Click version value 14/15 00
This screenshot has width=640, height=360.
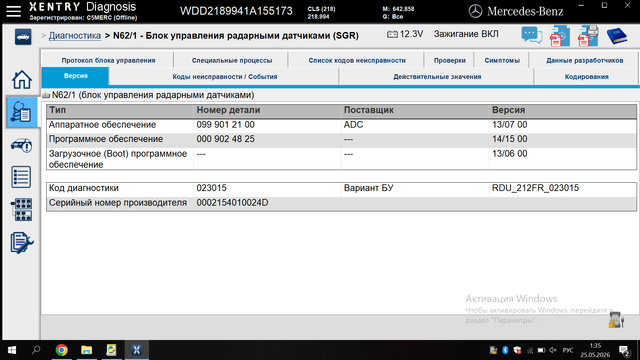click(x=509, y=140)
